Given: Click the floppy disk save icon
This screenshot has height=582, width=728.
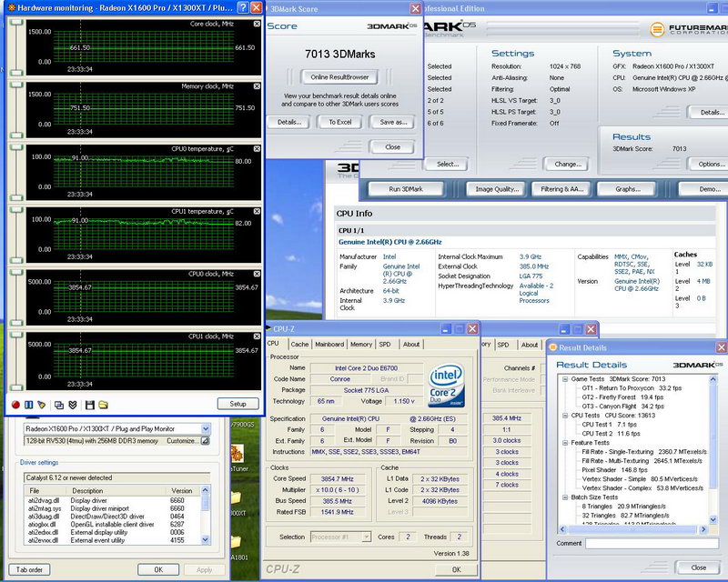Looking at the screenshot, I should (x=89, y=404).
